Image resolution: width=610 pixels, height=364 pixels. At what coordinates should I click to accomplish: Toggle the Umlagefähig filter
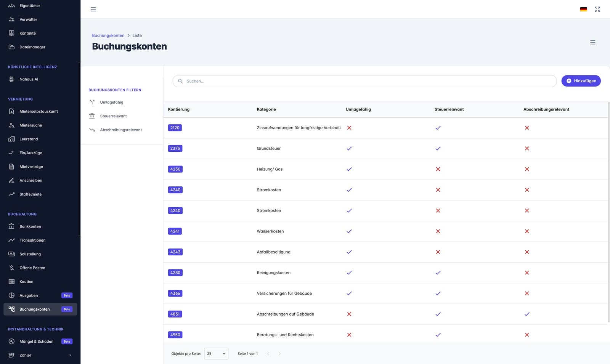click(111, 102)
